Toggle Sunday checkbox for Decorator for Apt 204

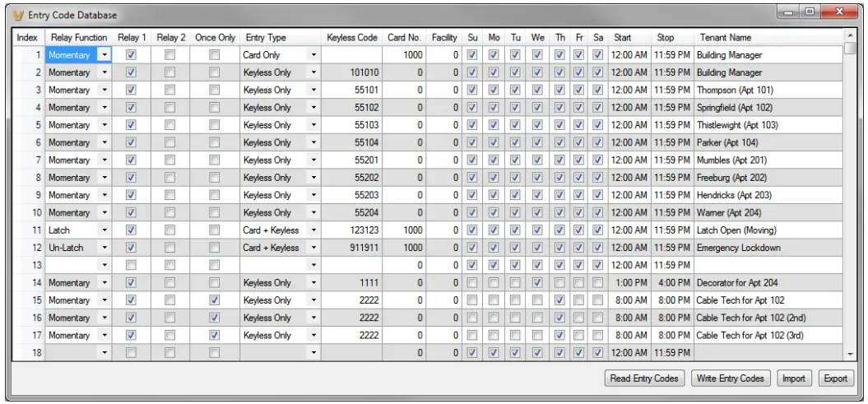click(x=472, y=283)
